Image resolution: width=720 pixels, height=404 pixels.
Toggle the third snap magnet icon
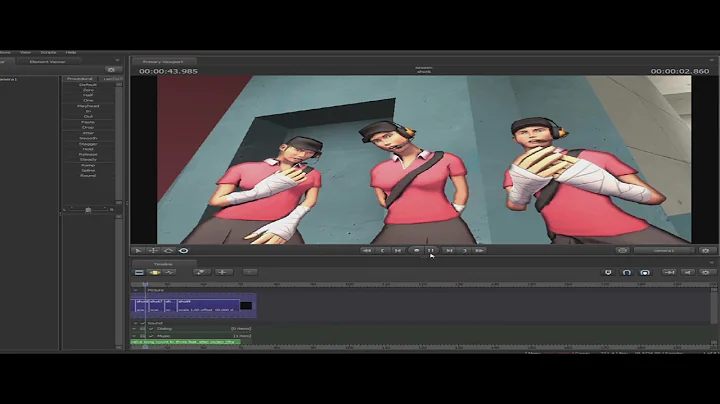[645, 273]
